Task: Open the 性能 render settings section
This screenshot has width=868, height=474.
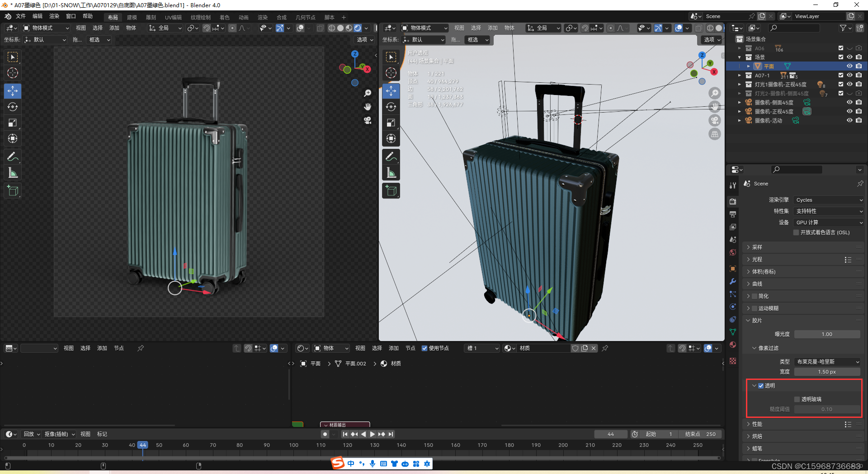Action: tap(756, 424)
